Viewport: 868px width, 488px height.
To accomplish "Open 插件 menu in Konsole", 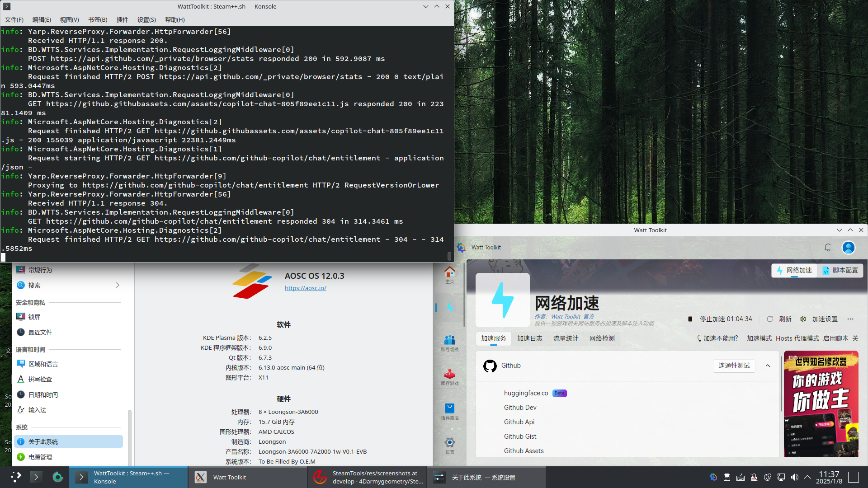I will coord(122,19).
